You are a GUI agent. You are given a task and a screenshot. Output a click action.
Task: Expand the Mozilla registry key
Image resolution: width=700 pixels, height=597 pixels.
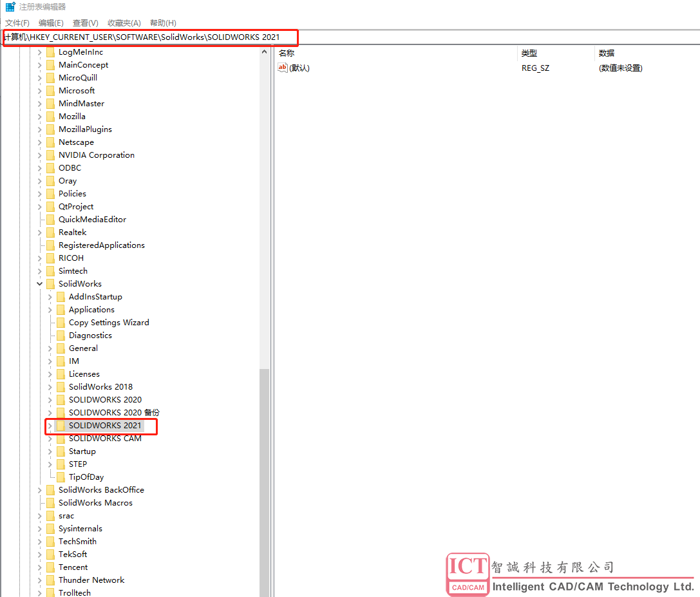pyautogui.click(x=40, y=117)
